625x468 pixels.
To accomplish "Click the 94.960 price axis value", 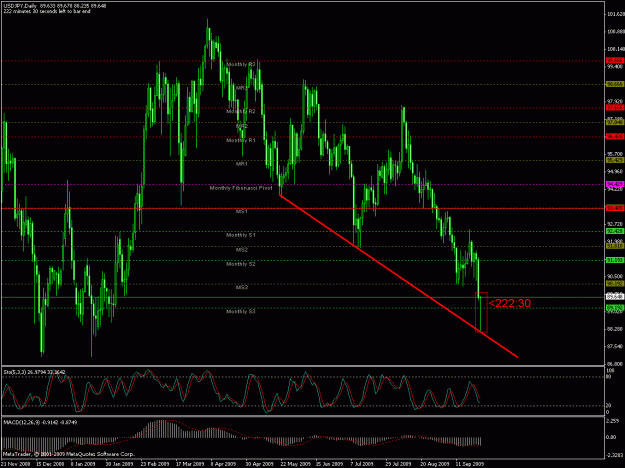I will pyautogui.click(x=616, y=172).
